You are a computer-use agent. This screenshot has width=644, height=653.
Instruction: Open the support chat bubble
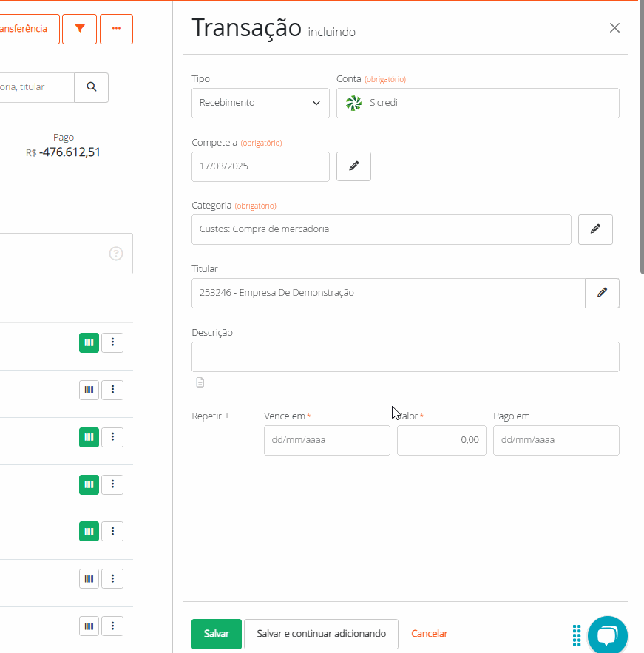click(x=607, y=635)
